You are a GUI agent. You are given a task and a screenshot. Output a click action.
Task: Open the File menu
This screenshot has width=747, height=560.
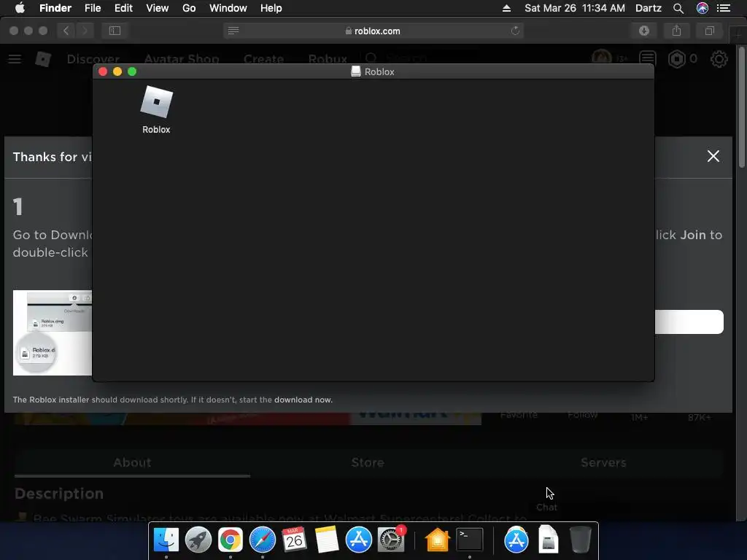93,8
